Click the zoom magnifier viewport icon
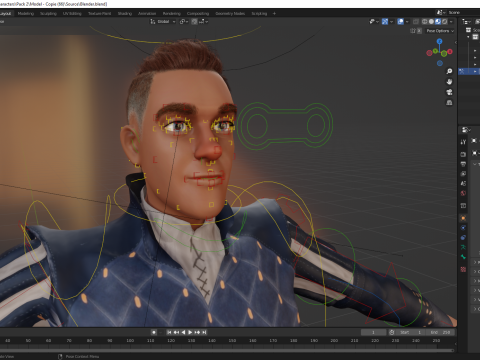This screenshot has height=360, width=480. 449,71
